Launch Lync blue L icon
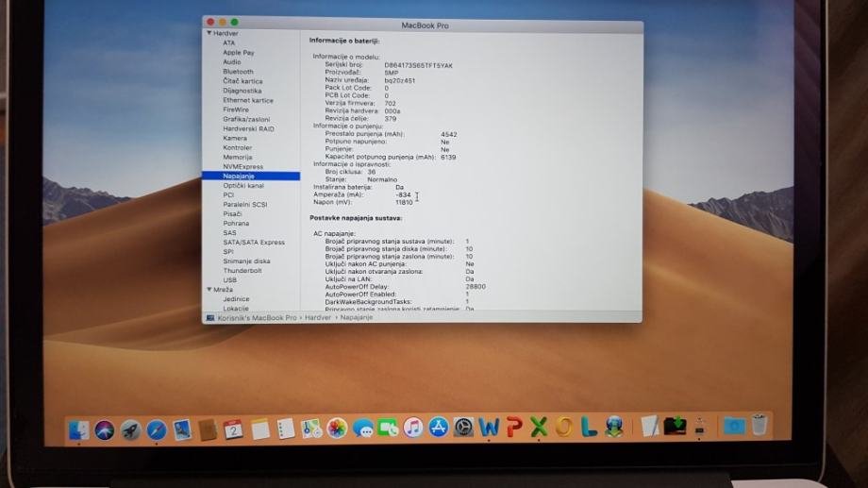 pos(589,427)
